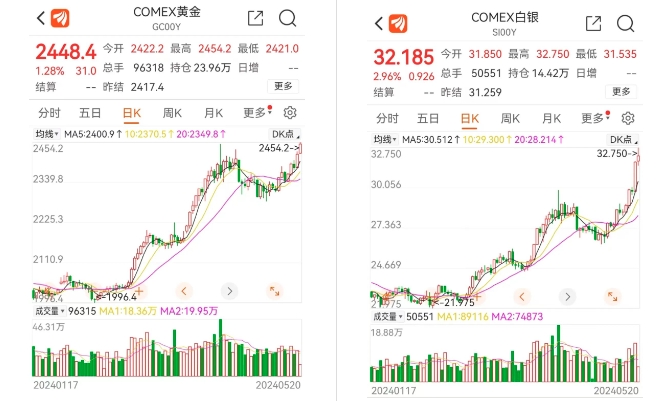Toggle DK点 indicator on silver chart

623,139
